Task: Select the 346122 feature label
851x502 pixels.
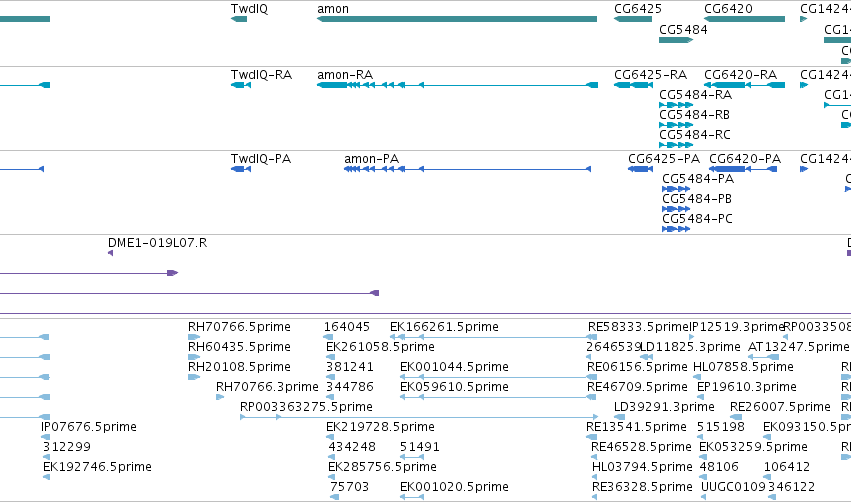Action: 791,487
